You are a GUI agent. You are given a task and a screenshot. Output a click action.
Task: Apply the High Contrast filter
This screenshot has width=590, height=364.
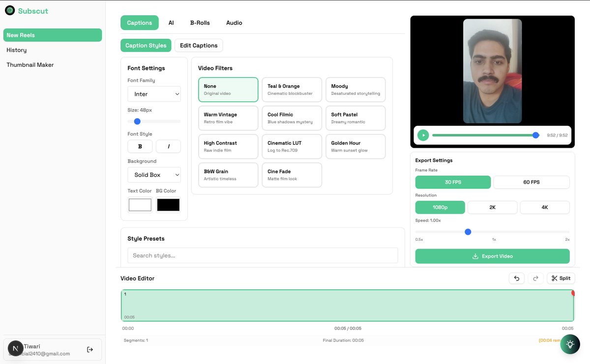[x=228, y=146]
